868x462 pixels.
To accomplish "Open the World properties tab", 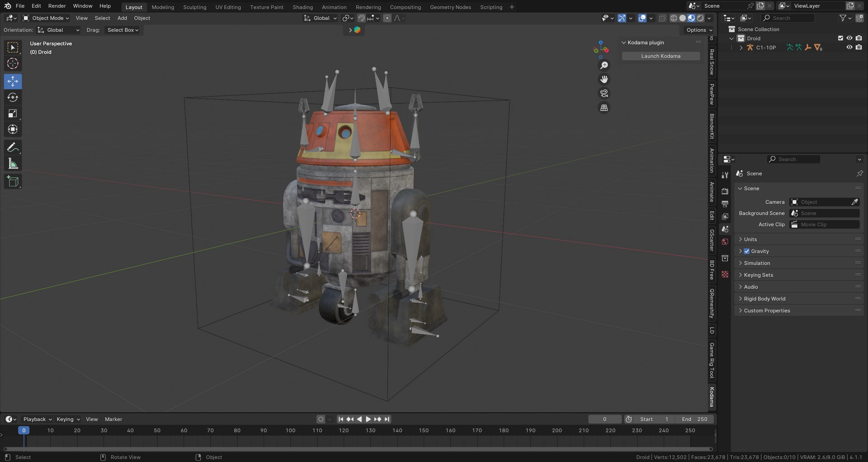I will (725, 242).
